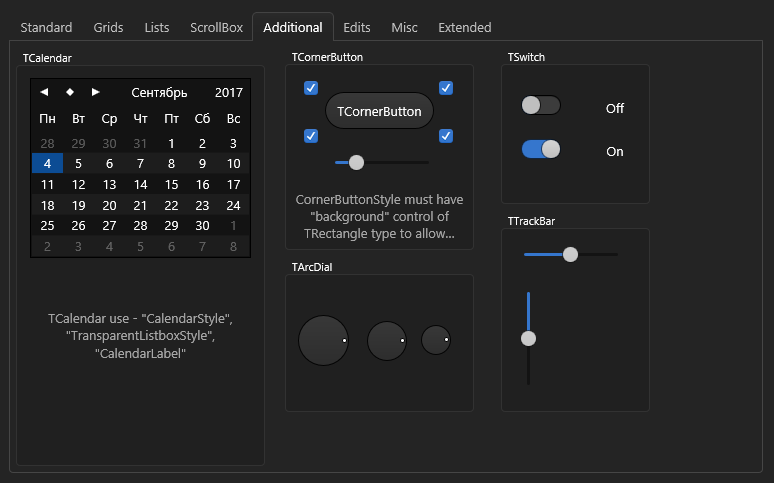Turn on the Off switch
774x483 pixels.
tap(541, 105)
